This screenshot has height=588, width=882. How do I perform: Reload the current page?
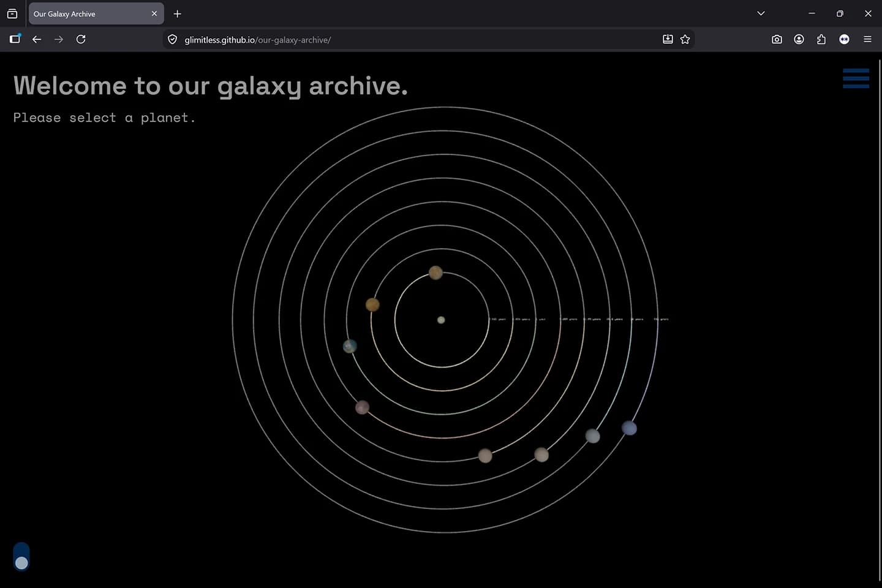(x=81, y=39)
